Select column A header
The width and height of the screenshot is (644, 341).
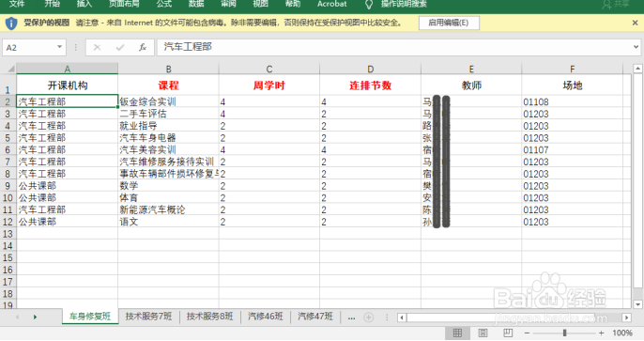coord(68,69)
